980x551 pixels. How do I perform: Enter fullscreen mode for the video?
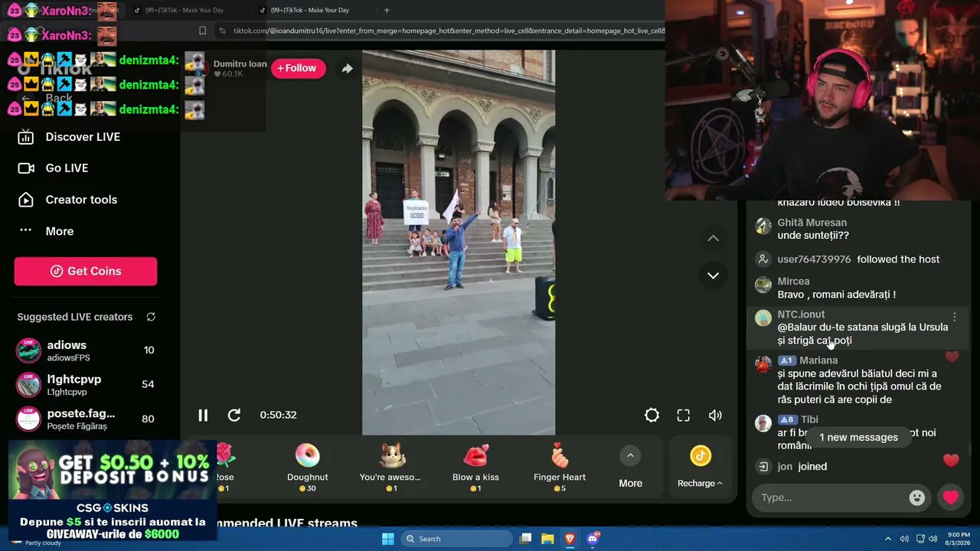point(684,415)
